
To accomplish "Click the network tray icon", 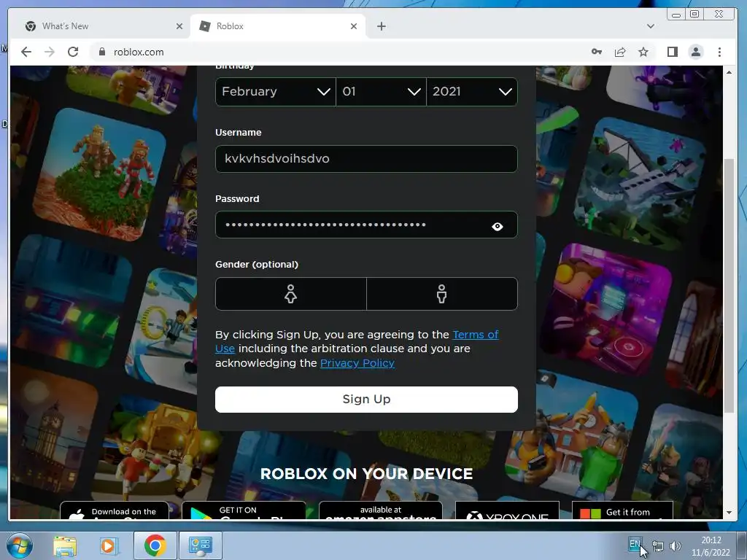I will [x=658, y=546].
